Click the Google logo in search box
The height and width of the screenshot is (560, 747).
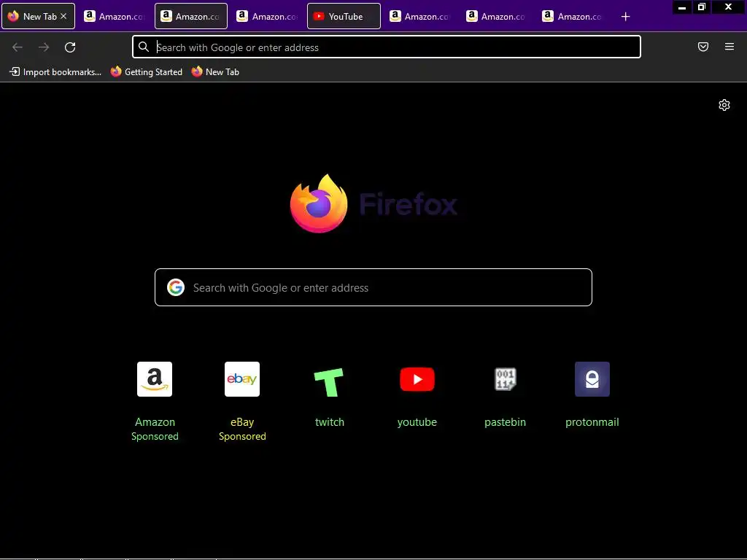[x=176, y=287]
